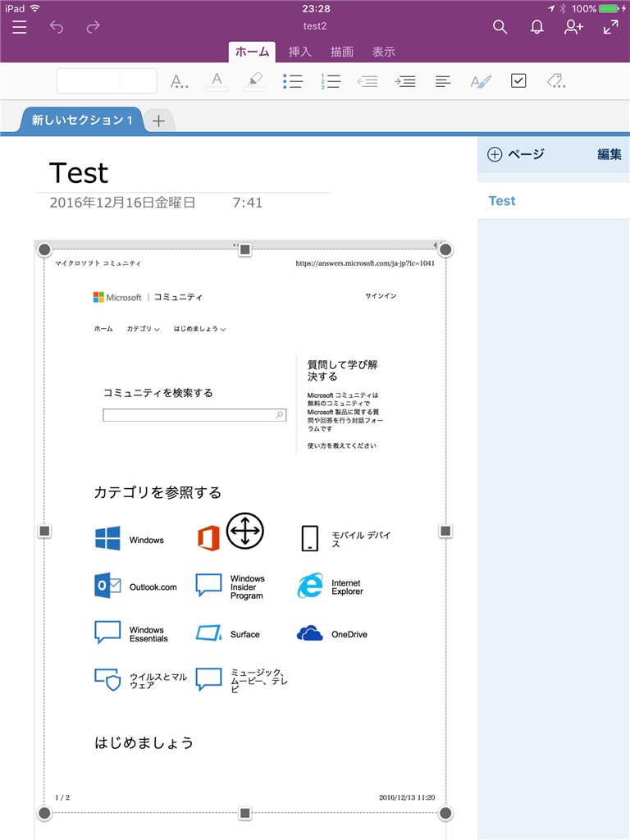This screenshot has width=630, height=840.
Task: Choose font color A icon
Action: (x=217, y=81)
